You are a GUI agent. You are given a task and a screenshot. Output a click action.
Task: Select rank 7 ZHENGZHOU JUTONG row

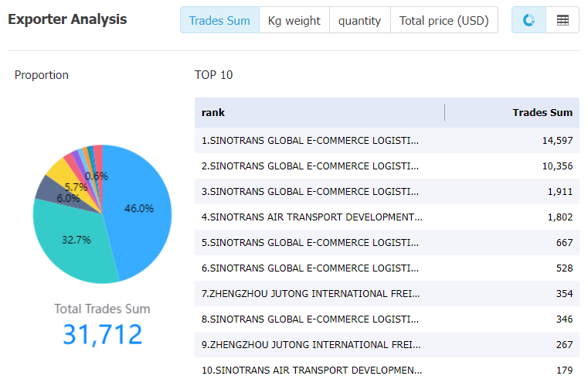tap(387, 294)
